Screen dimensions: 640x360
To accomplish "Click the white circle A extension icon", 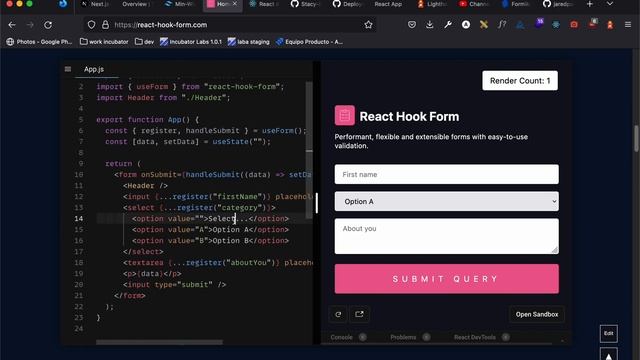I will [466, 25].
